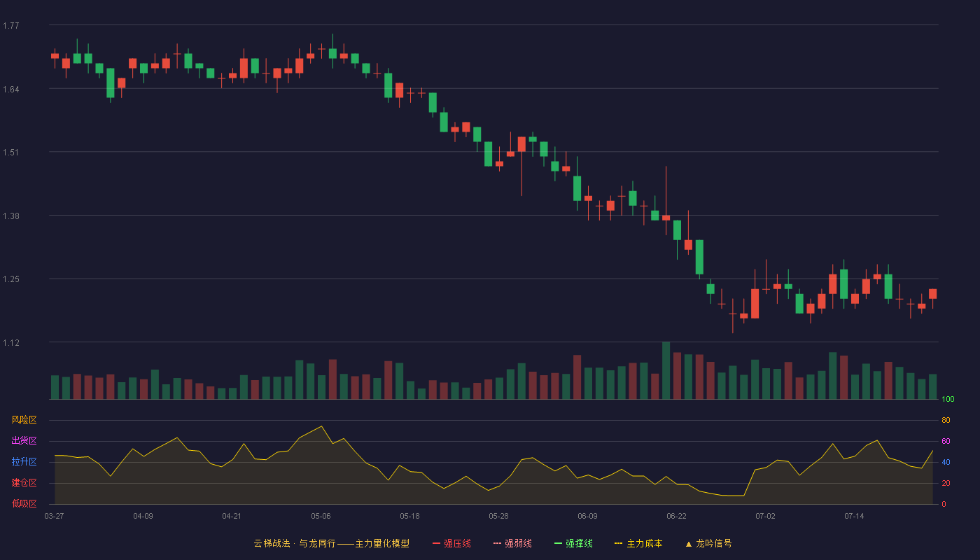Select the 出货区 zone label
The height and width of the screenshot is (560, 980).
[24, 441]
